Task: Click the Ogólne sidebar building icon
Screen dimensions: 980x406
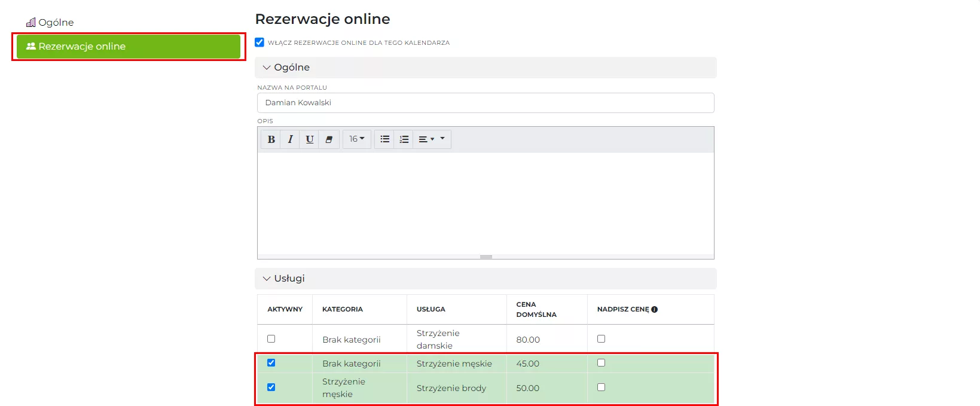Action: pos(30,23)
